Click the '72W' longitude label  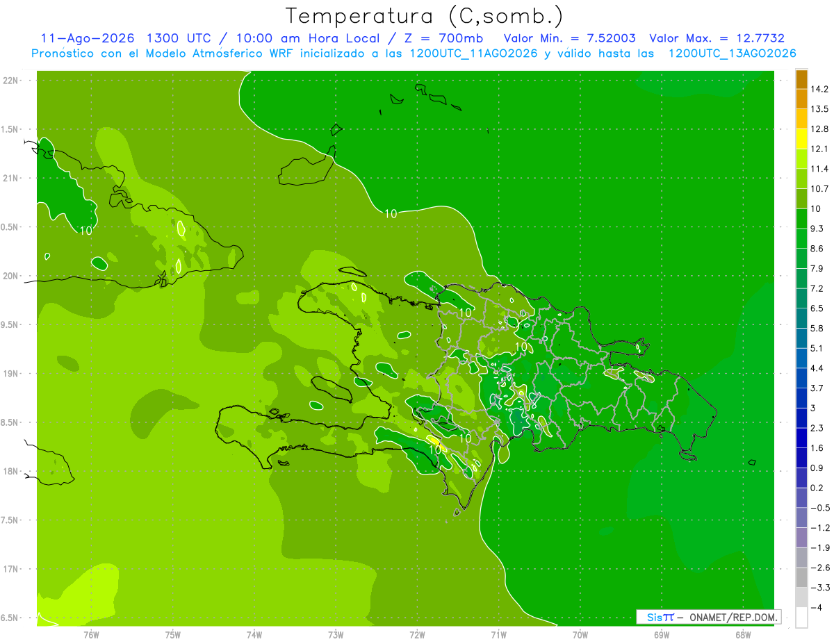417,635
